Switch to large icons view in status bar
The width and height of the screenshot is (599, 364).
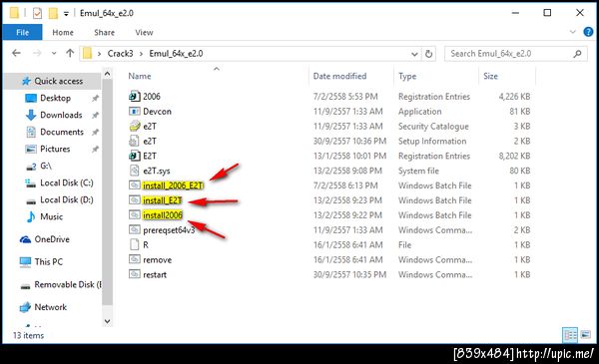click(585, 335)
